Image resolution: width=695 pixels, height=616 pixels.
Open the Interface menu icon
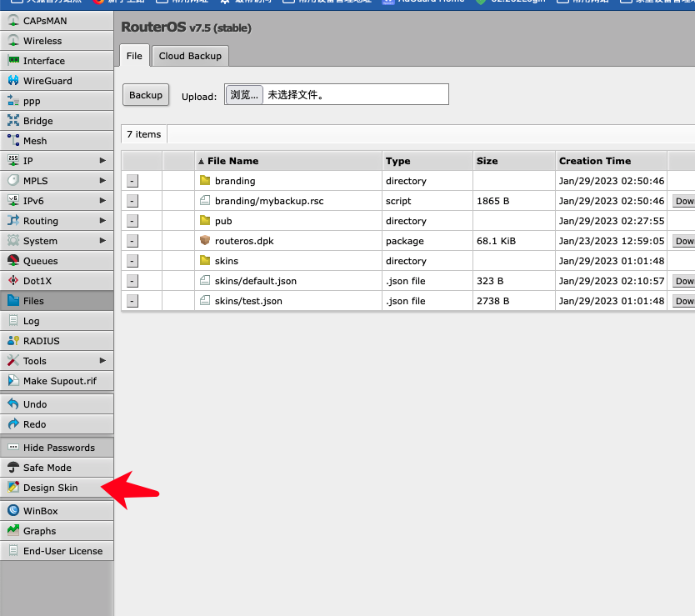[13, 61]
